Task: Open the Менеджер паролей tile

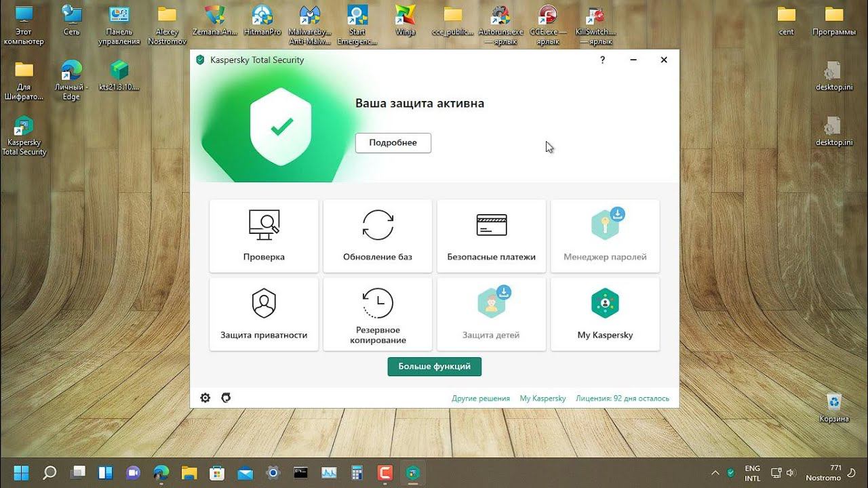Action: click(605, 236)
